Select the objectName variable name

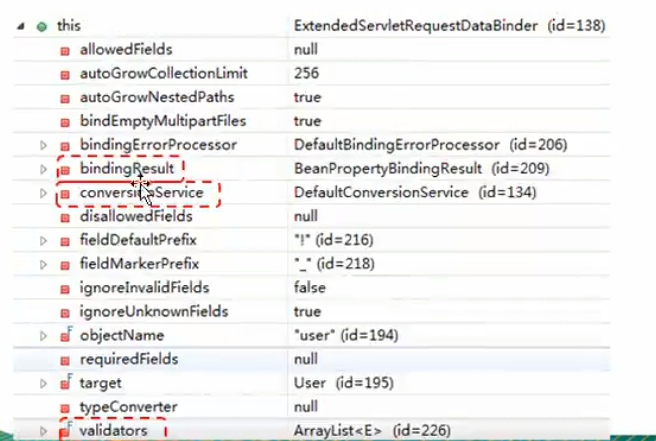click(122, 336)
